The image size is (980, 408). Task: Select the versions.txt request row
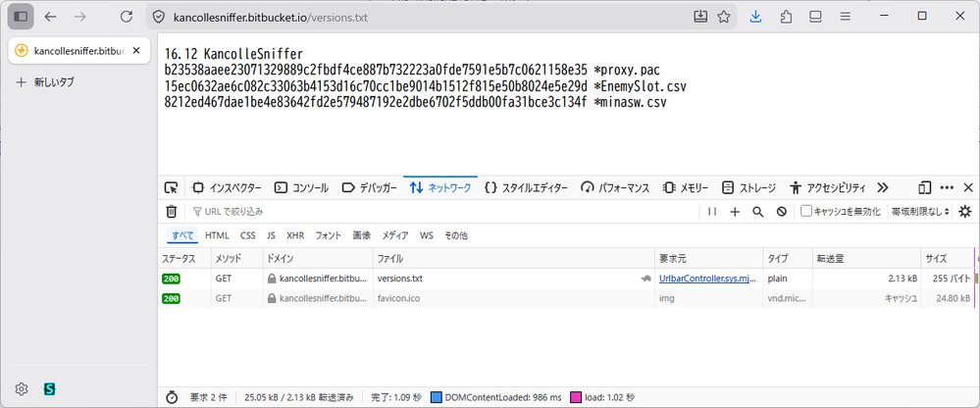[566, 279]
